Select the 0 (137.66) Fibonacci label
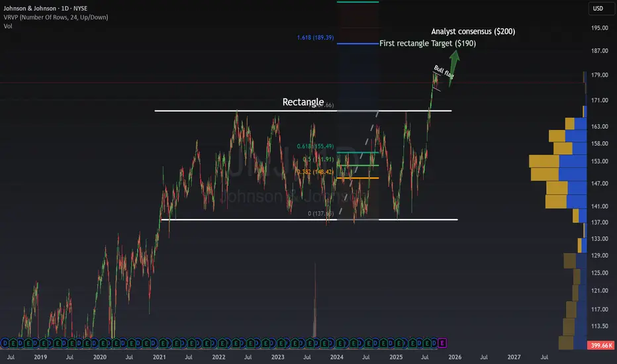This screenshot has width=617, height=364. [320, 213]
